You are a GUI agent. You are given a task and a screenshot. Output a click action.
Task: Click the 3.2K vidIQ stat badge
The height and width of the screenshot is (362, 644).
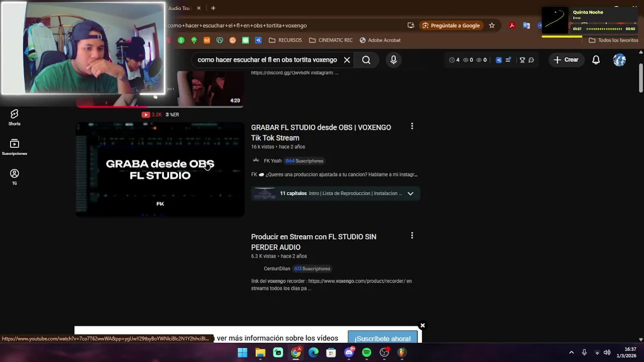point(151,115)
